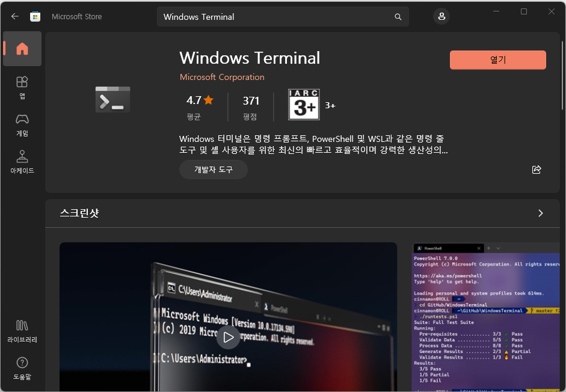Click the Microsoft Store logo icon
This screenshot has width=566, height=392.
[x=35, y=17]
